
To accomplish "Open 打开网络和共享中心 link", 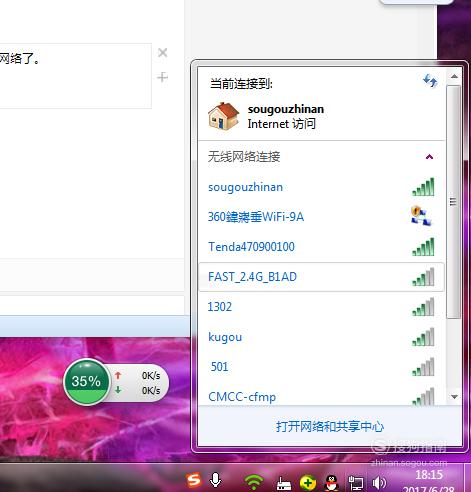I will click(x=330, y=427).
